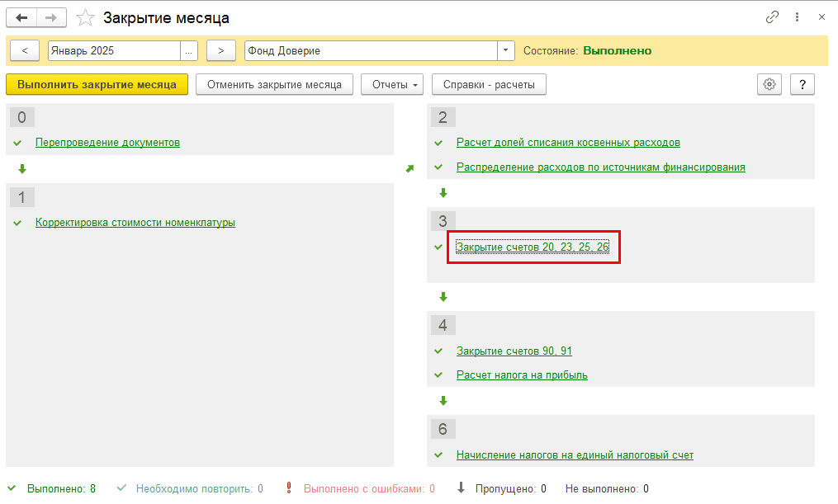Click Закрытие счетов 90, 91 link
The width and height of the screenshot is (838, 504).
(x=514, y=351)
